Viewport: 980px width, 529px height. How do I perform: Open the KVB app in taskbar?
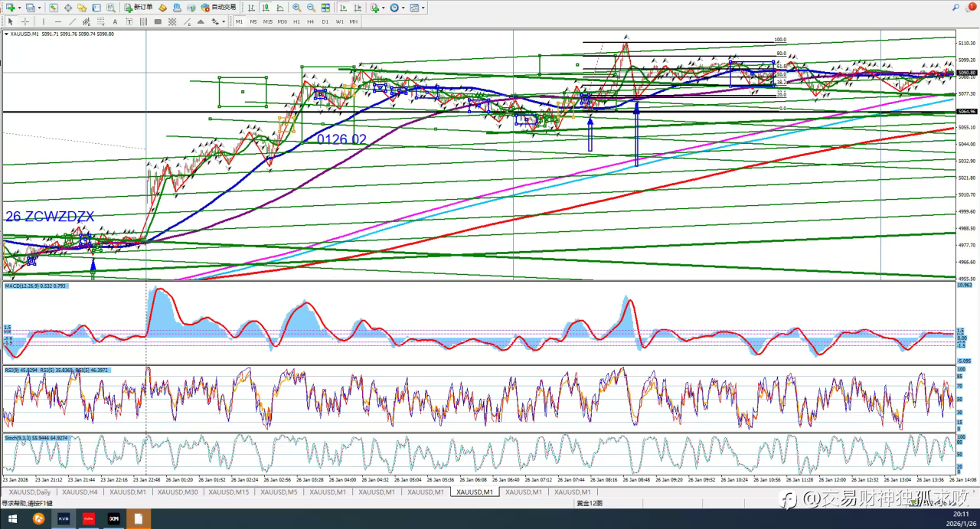click(63, 519)
